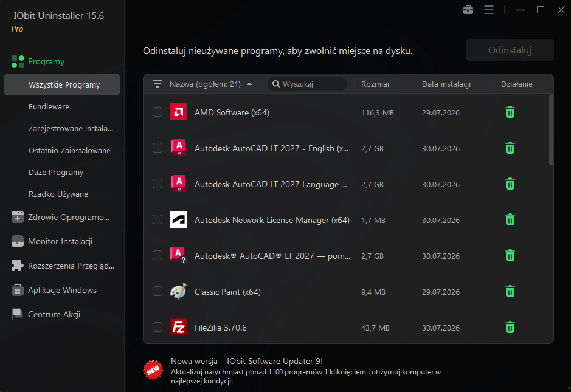The image size is (571, 392).
Task: Click the Zdrowie Oprogramowania icon
Action: (18, 217)
